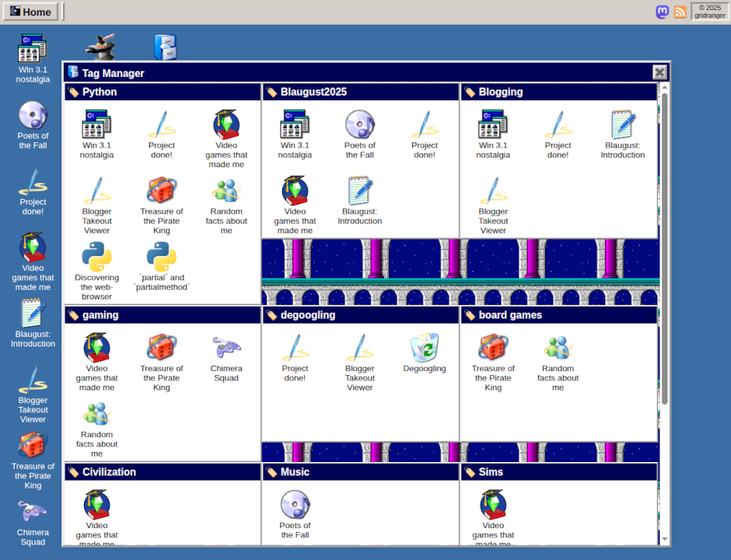Open the Blogger Takeout Viewer desktop icon
The width and height of the screenshot is (731, 560).
point(33,394)
